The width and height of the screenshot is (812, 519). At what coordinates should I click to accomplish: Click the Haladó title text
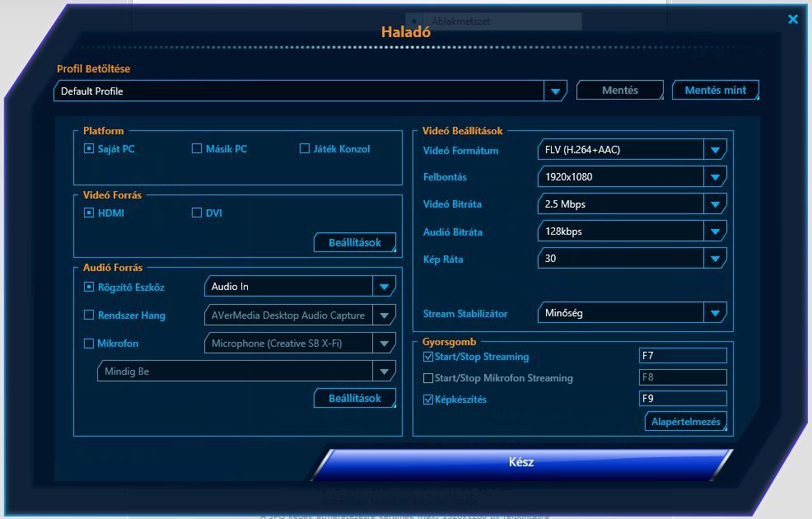point(406,32)
